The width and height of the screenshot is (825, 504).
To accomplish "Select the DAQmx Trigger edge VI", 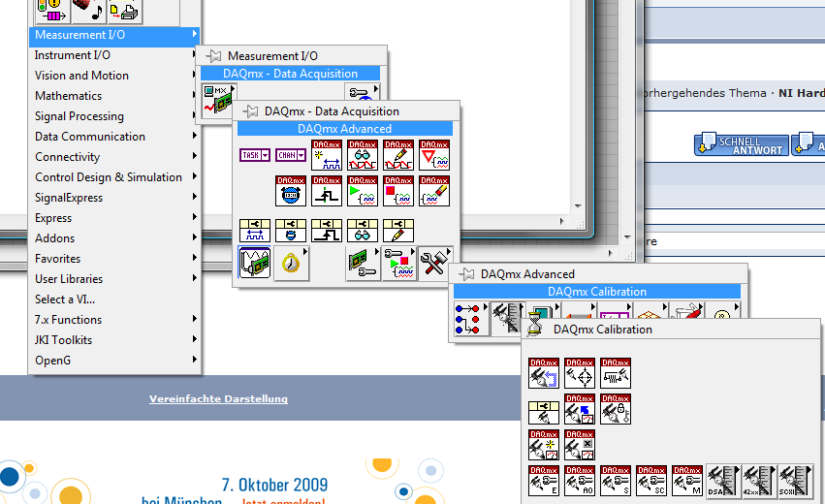I will click(x=326, y=190).
